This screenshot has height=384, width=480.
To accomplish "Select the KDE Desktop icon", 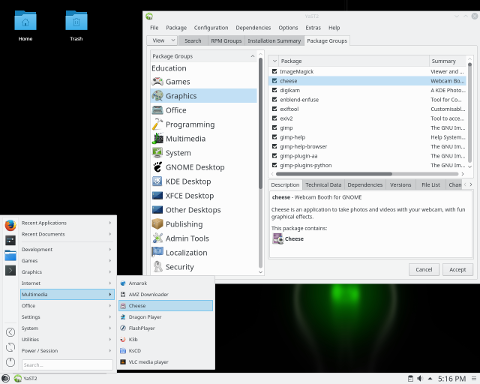I will tap(157, 181).
